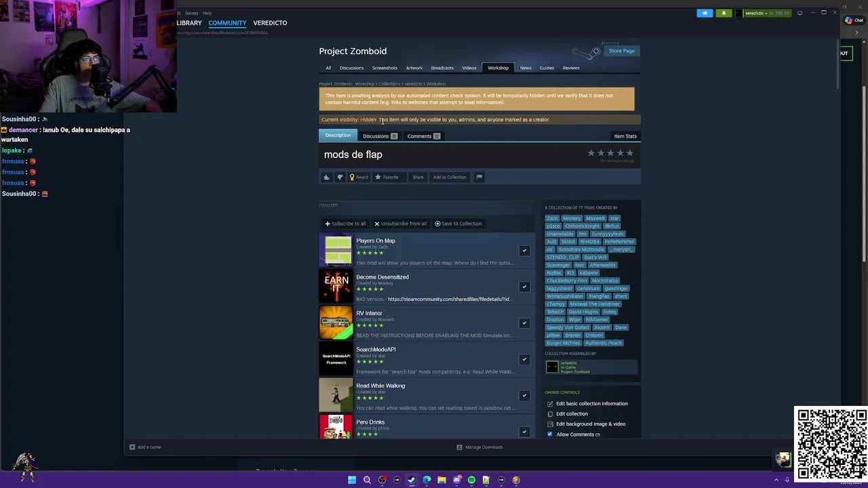Open the LIBRARY menu in Steam
Screen dimensions: 868x488
189,23
